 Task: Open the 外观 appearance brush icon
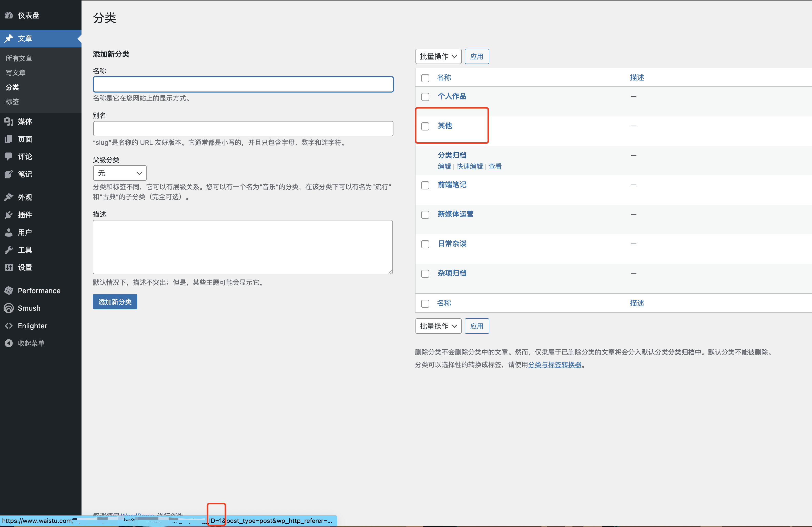[8, 197]
